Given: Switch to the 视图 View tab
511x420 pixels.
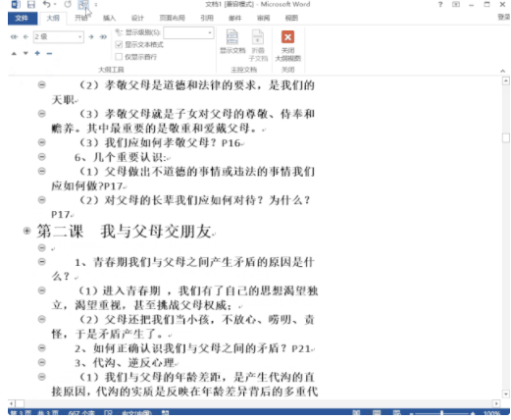Looking at the screenshot, I should click(x=291, y=18).
